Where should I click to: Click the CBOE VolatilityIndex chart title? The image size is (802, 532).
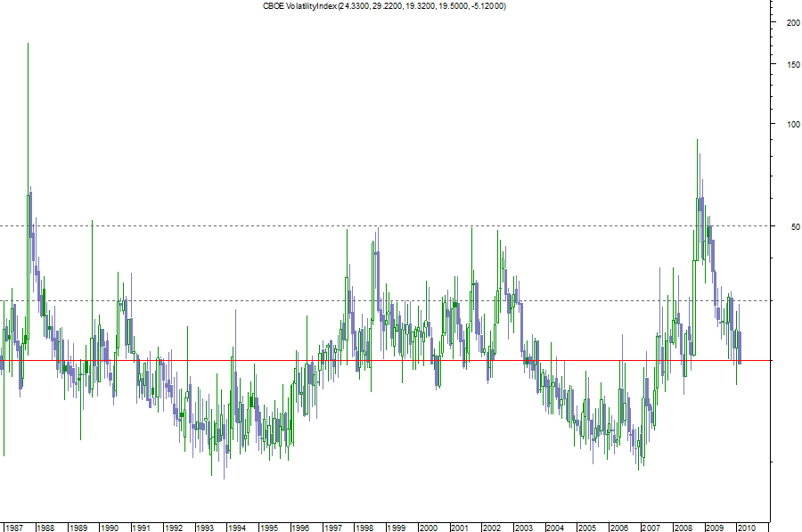pos(384,6)
